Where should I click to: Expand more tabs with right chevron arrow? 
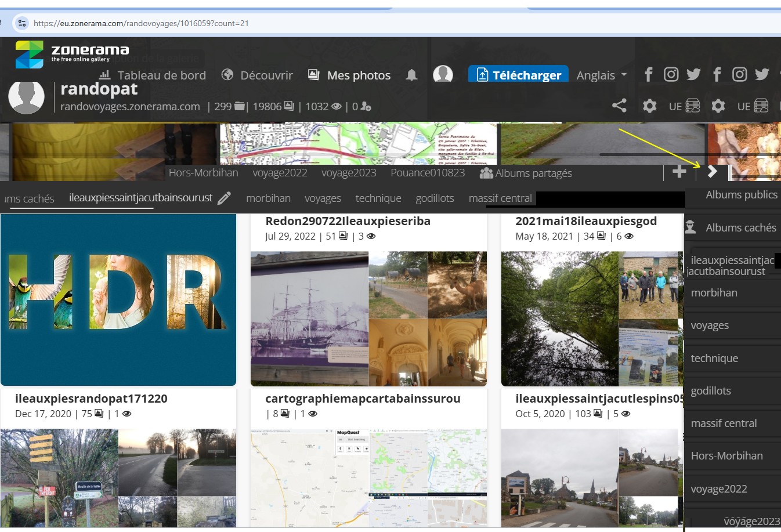pos(712,172)
